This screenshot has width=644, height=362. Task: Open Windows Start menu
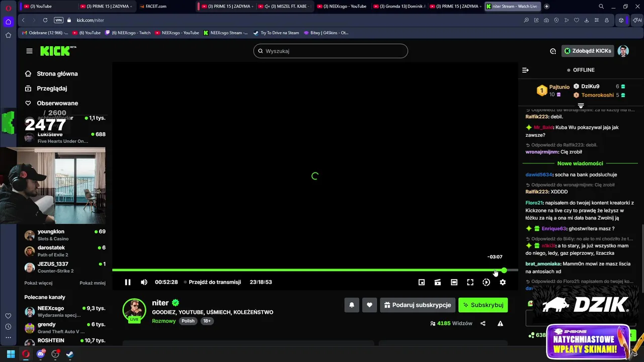point(11,354)
